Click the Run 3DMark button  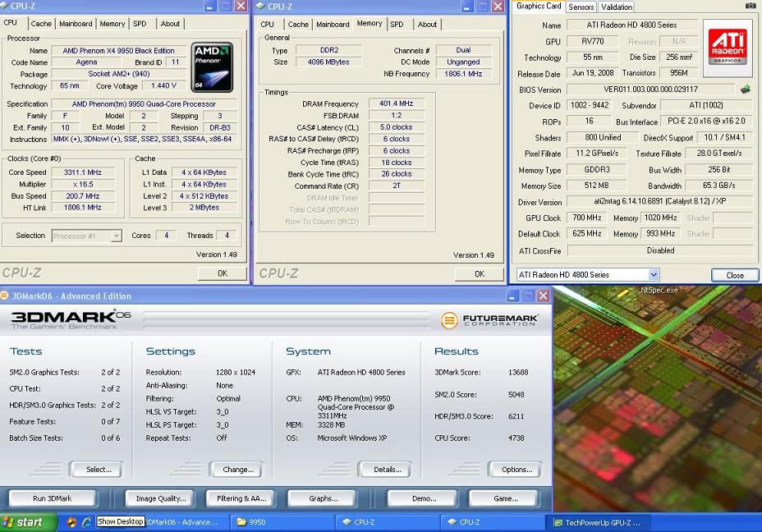(52, 498)
